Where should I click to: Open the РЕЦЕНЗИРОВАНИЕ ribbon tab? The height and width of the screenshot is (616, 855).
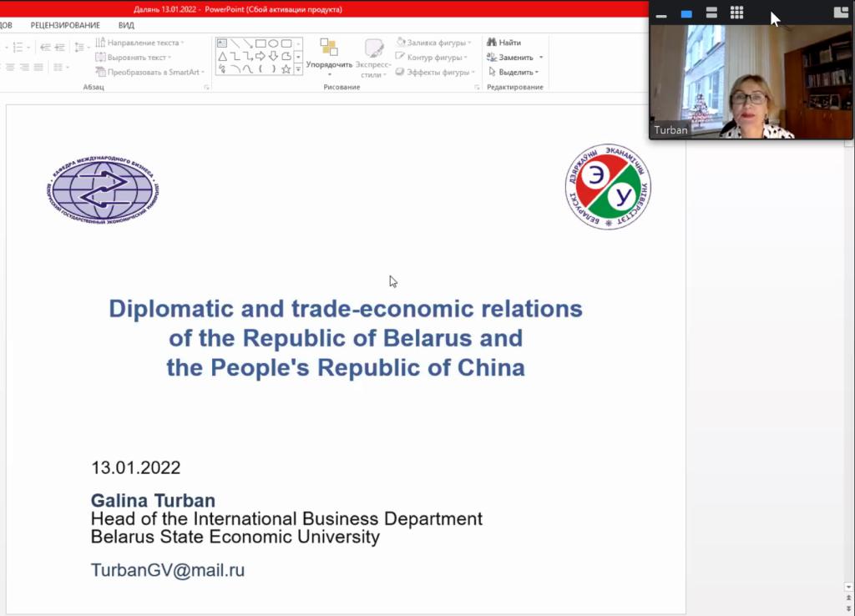click(x=65, y=25)
